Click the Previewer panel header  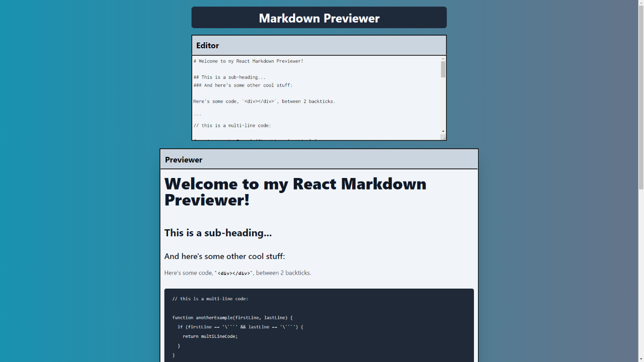[x=319, y=159]
